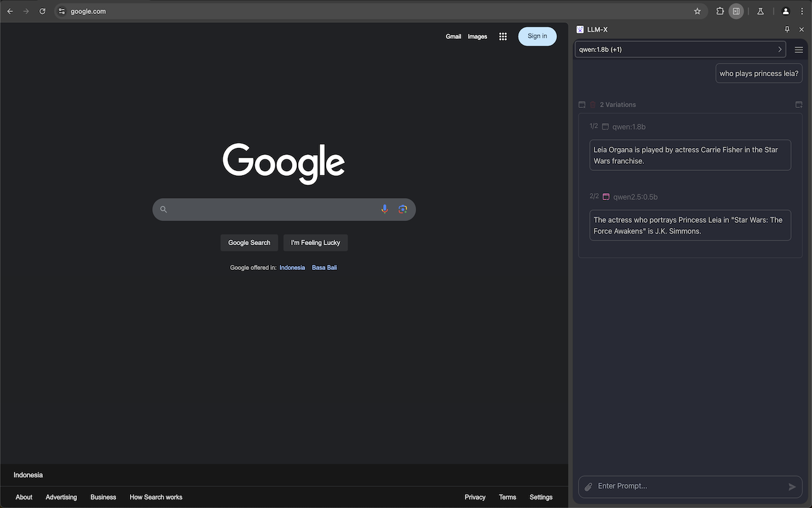This screenshot has width=812, height=508.
Task: Open Gmail from the top bar
Action: click(453, 37)
